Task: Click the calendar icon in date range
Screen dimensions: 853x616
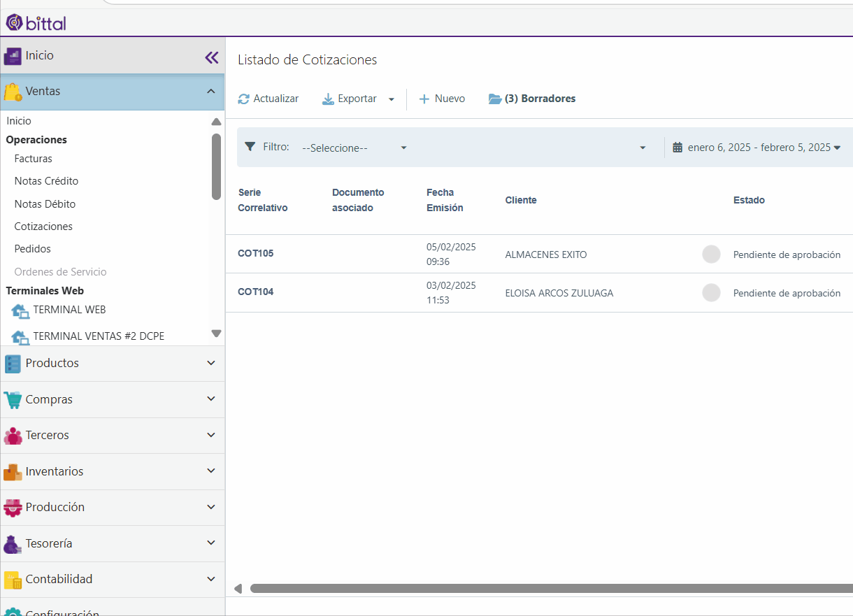Action: tap(677, 148)
